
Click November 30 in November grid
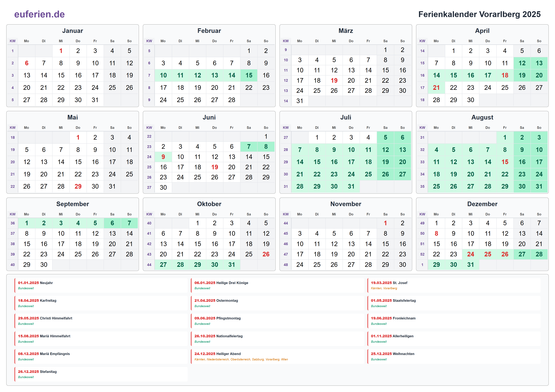coord(402,264)
